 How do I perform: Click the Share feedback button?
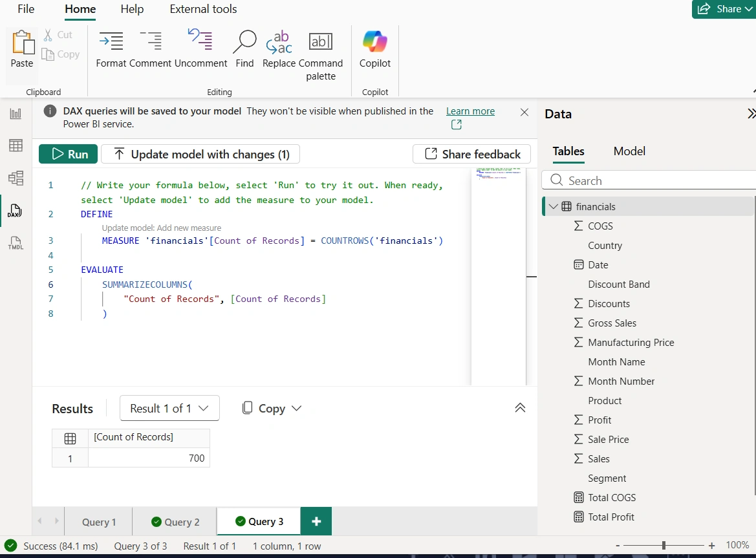[472, 154]
